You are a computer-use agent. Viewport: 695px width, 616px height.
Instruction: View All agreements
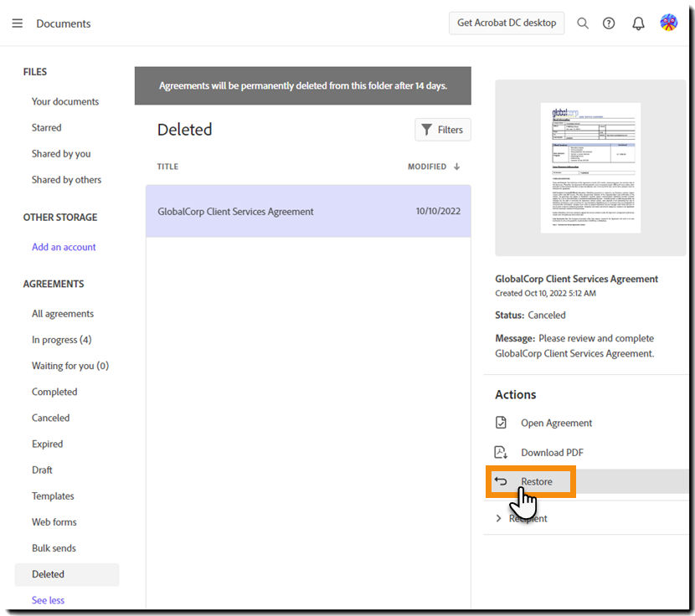63,314
